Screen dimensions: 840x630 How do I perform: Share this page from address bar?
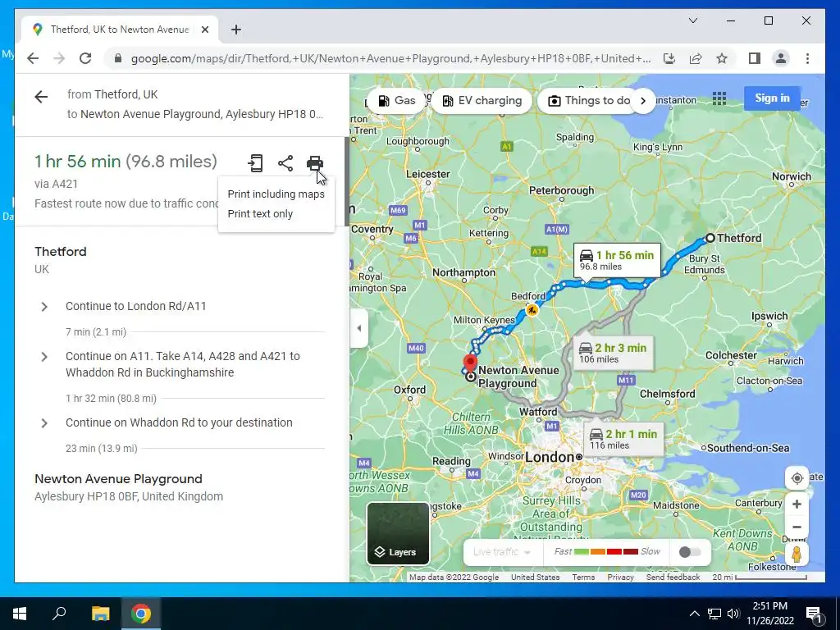click(696, 58)
